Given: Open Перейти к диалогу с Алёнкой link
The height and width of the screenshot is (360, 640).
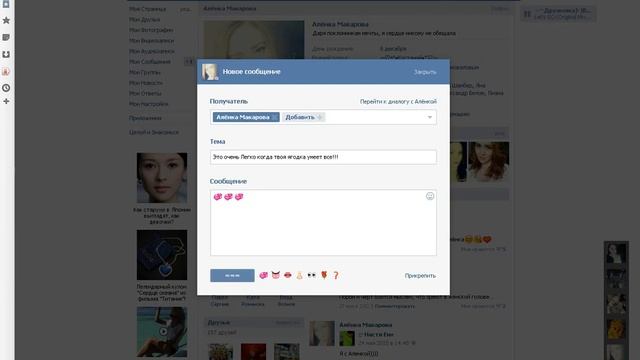Looking at the screenshot, I should click(398, 101).
